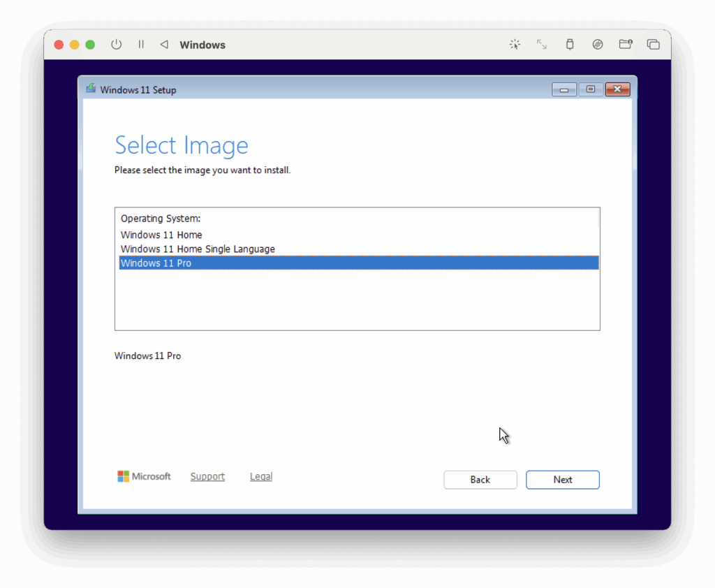The width and height of the screenshot is (715, 588).
Task: Click Next to continue installation
Action: [562, 480]
